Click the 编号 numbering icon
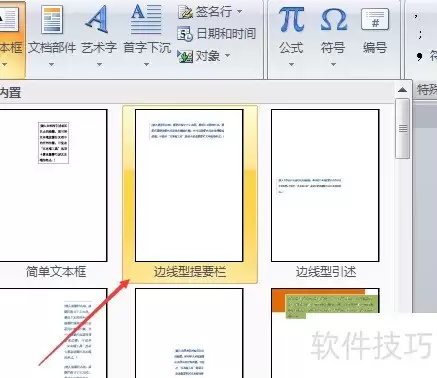 click(x=375, y=20)
